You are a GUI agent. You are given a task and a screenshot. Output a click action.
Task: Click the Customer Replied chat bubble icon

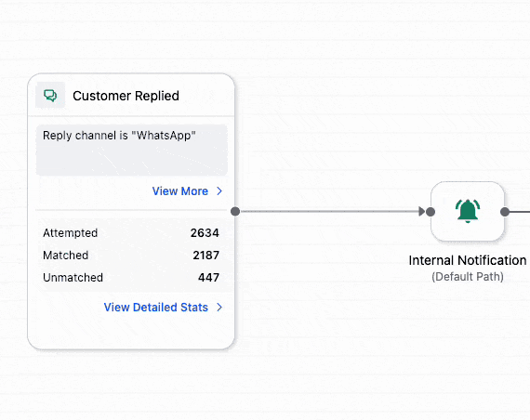pyautogui.click(x=50, y=96)
